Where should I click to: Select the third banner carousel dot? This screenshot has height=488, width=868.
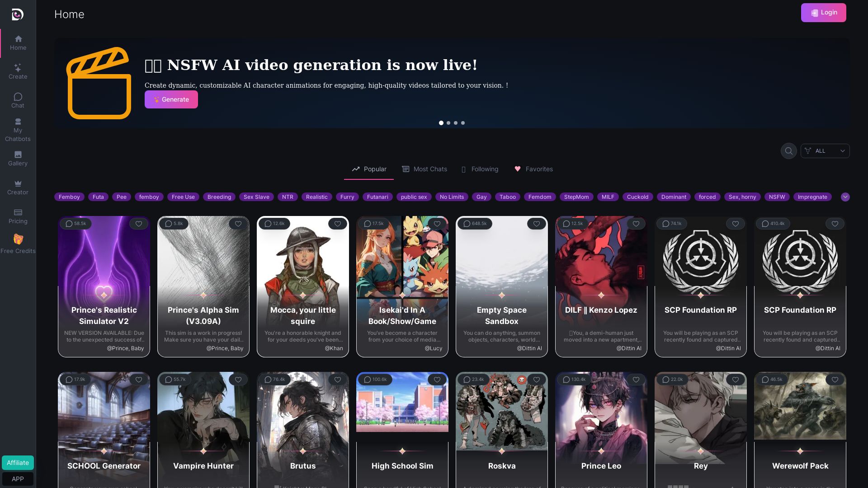[x=456, y=123]
